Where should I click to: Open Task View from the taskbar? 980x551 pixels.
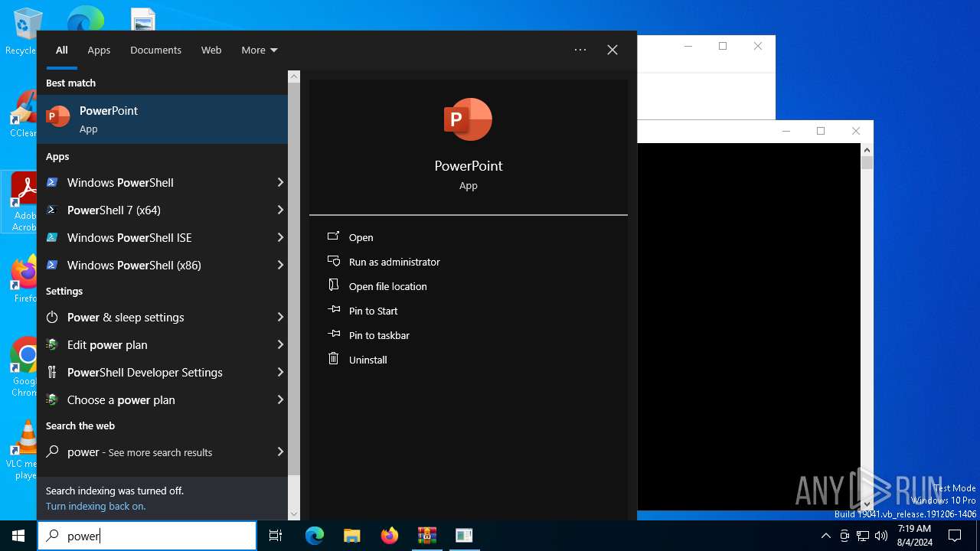[276, 536]
